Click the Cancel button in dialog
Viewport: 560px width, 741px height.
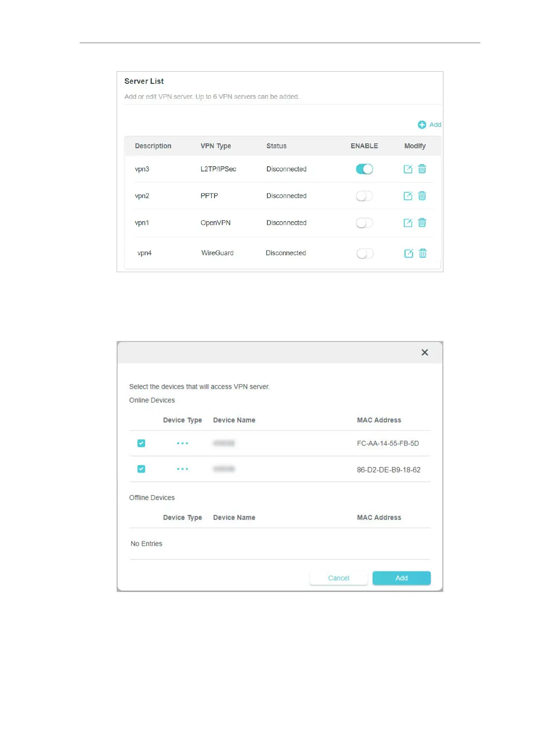coord(339,578)
